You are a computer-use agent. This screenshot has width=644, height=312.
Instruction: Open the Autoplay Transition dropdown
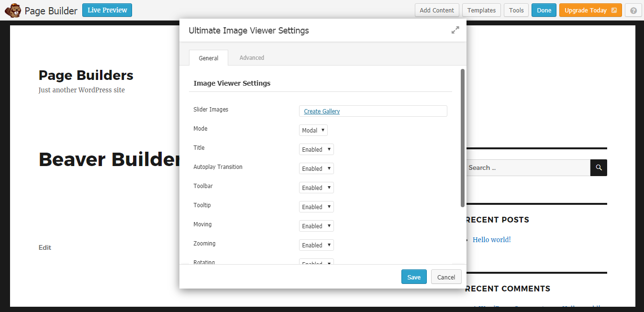[316, 168]
